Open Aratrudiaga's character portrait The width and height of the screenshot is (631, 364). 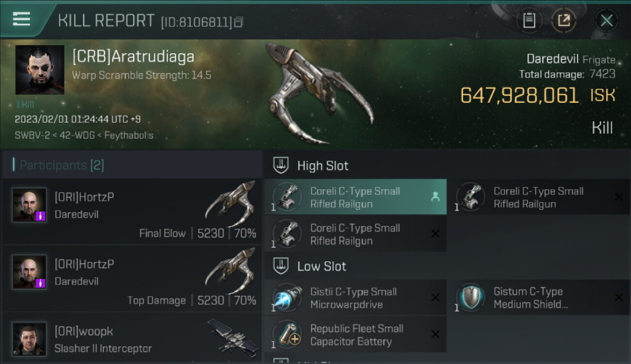click(40, 70)
